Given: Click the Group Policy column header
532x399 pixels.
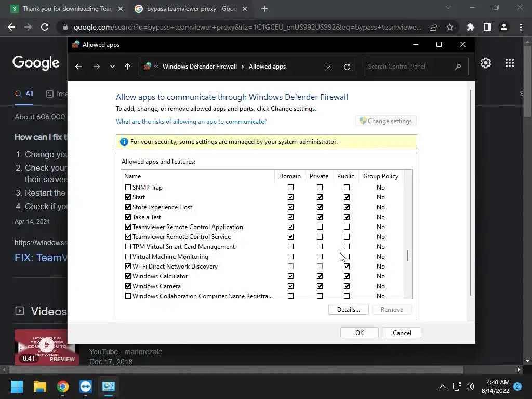Looking at the screenshot, I should pos(381,176).
